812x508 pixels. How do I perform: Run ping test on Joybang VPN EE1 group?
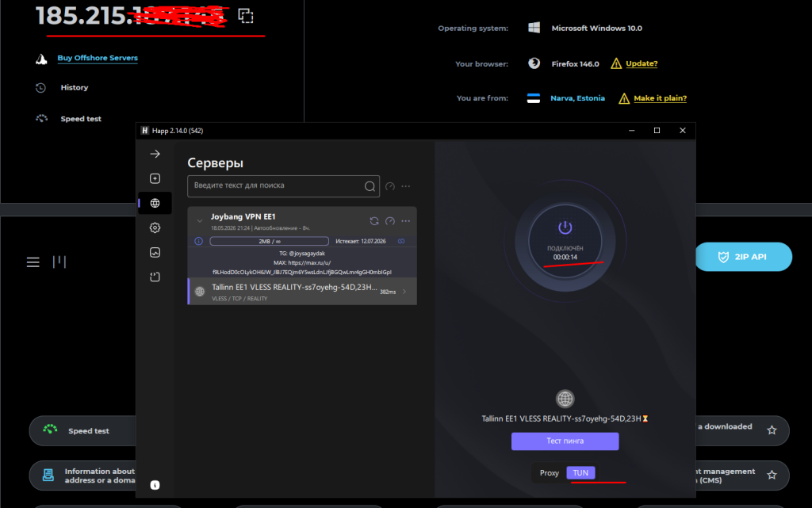pyautogui.click(x=390, y=221)
